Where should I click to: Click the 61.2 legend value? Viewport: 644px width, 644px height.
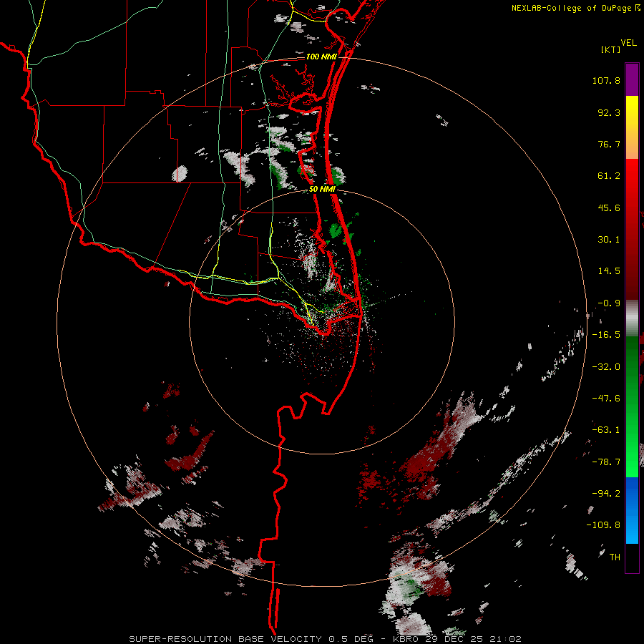[x=609, y=176]
